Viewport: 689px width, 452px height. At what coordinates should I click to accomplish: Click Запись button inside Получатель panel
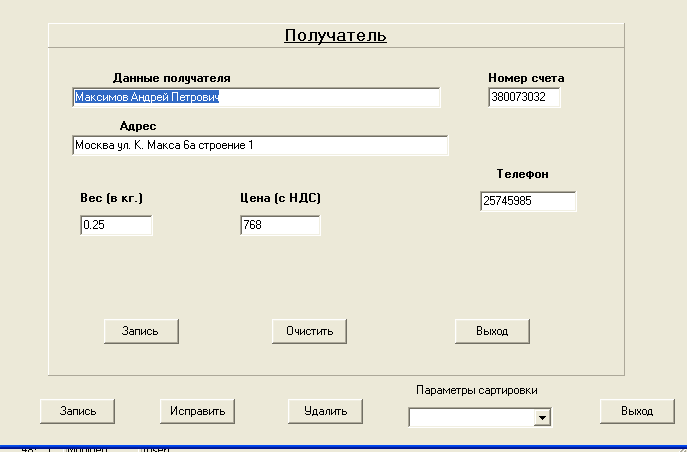(x=141, y=331)
